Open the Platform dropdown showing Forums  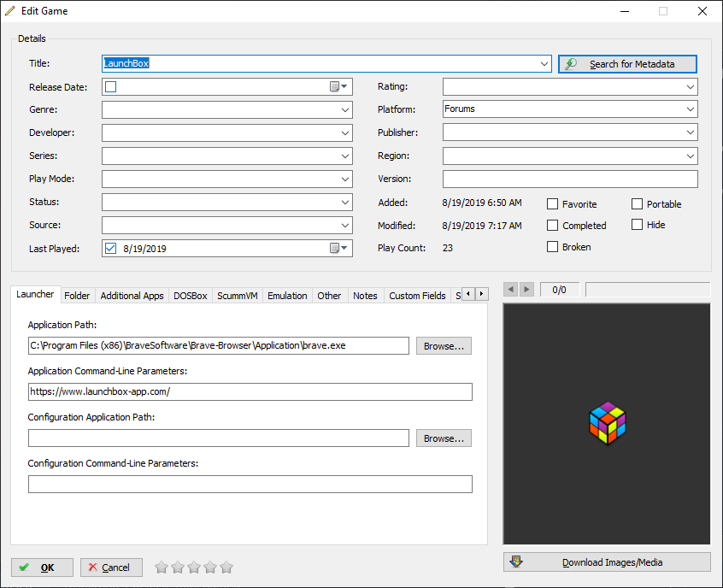(691, 109)
